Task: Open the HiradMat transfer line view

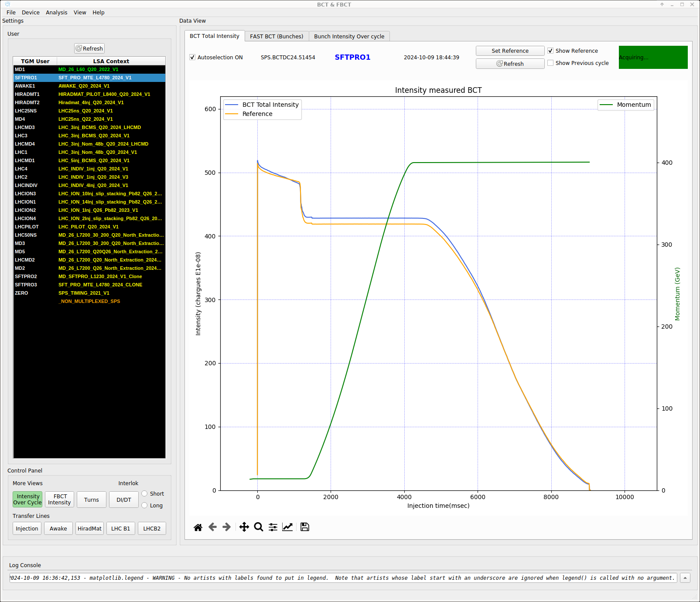Action: click(89, 529)
